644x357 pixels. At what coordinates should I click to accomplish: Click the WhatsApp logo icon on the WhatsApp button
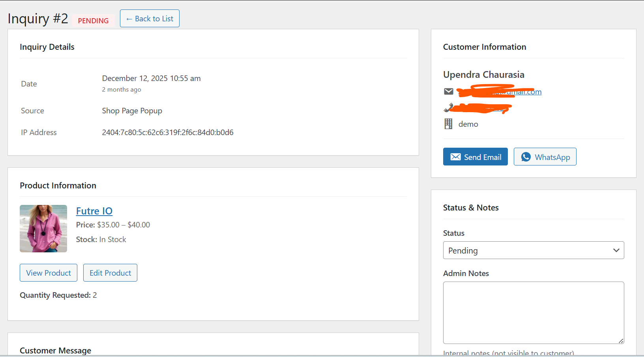pos(526,156)
